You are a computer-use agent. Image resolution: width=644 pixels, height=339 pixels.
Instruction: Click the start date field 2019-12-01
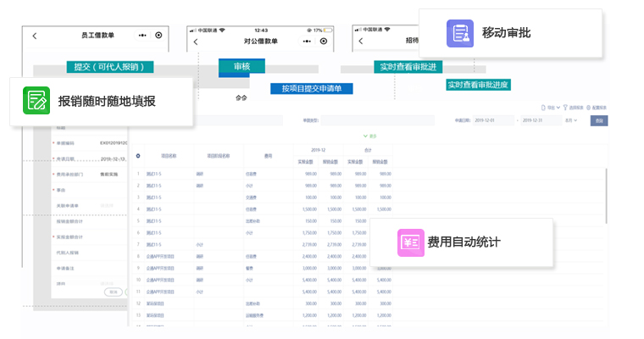[x=490, y=120]
